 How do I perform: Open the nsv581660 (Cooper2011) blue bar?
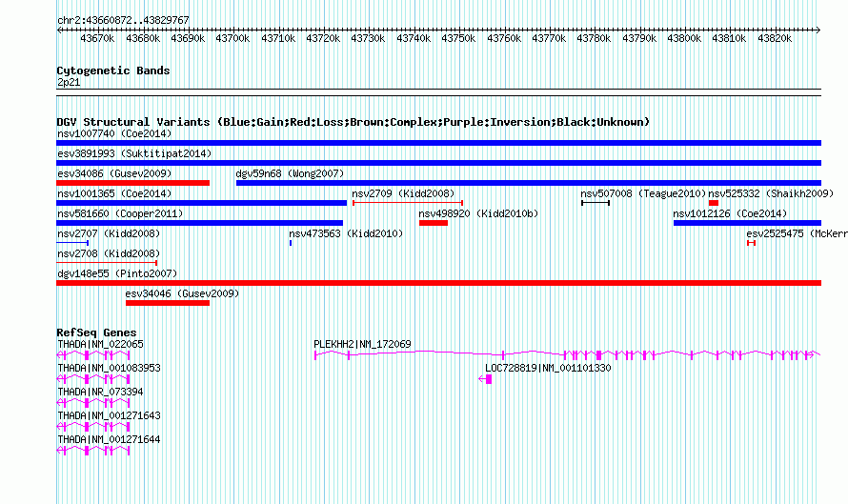pyautogui.click(x=199, y=223)
